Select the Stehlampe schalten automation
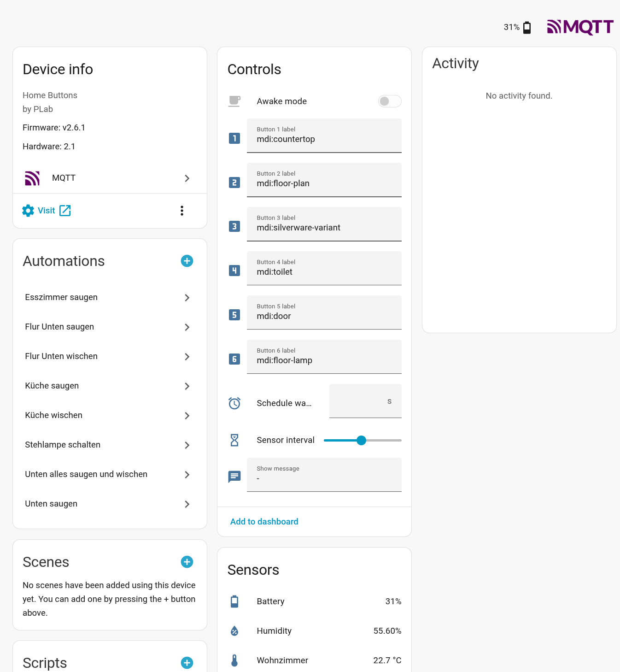This screenshot has height=672, width=620. pos(110,445)
